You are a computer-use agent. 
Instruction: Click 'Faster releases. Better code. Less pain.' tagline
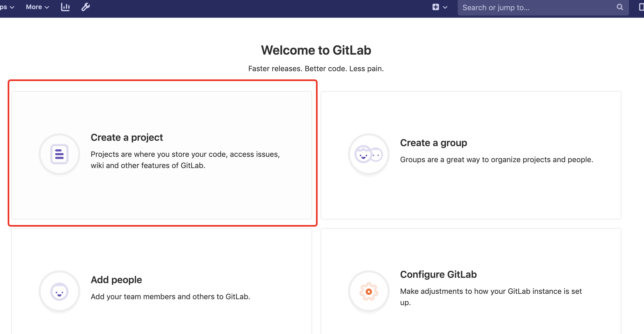[x=316, y=69]
